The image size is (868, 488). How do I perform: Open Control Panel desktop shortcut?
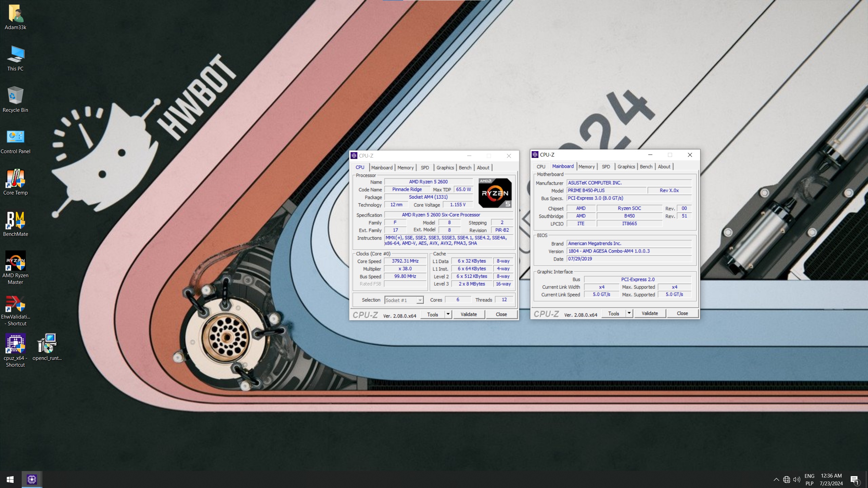pyautogui.click(x=15, y=141)
